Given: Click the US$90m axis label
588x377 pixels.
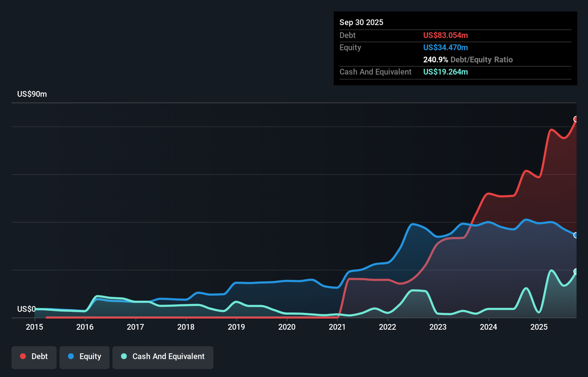Looking at the screenshot, I should click(32, 94).
